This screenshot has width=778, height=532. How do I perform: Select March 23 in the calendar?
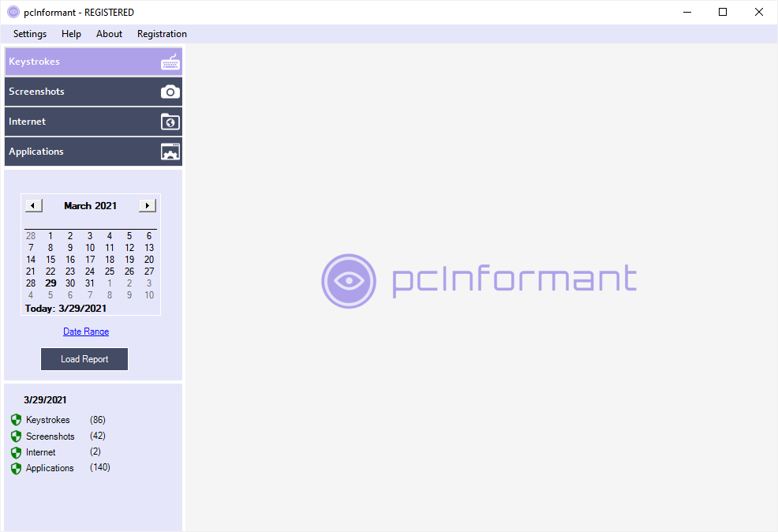[70, 272]
